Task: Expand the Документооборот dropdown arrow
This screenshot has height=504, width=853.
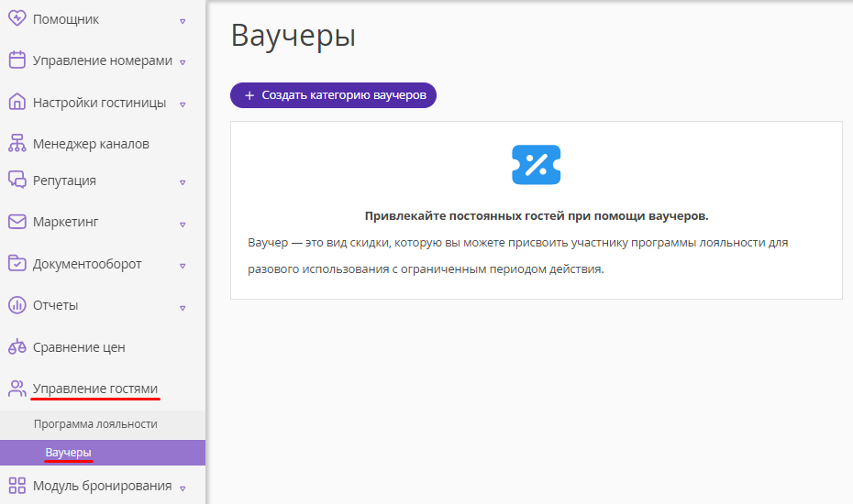Action: 183,266
